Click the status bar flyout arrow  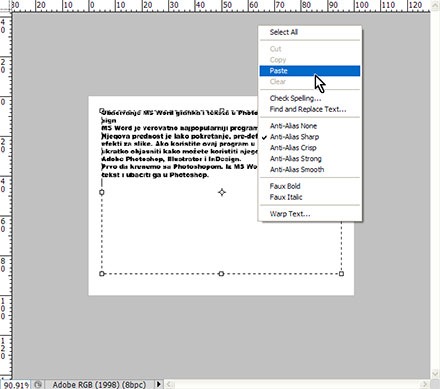pyautogui.click(x=159, y=384)
